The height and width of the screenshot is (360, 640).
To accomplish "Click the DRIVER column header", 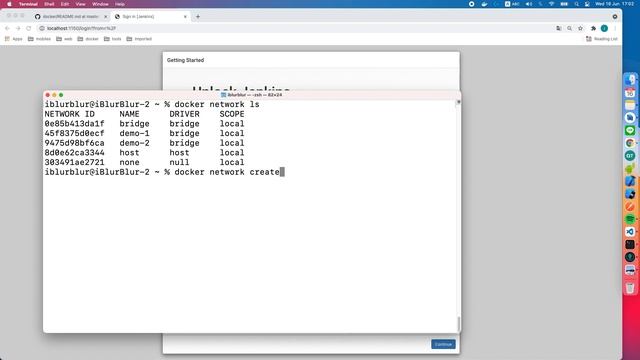I will [x=184, y=114].
